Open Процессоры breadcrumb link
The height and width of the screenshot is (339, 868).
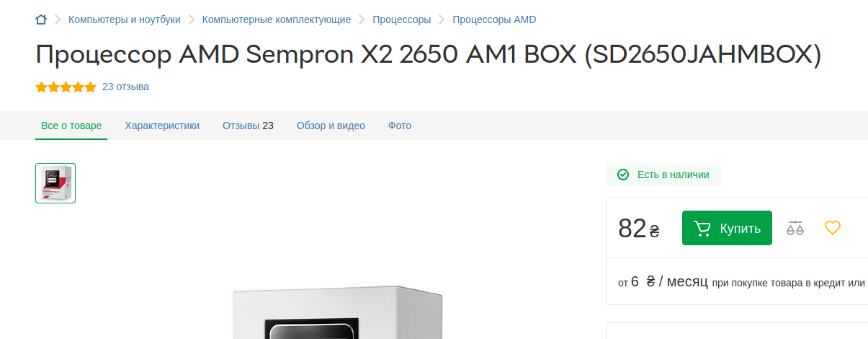coord(402,19)
